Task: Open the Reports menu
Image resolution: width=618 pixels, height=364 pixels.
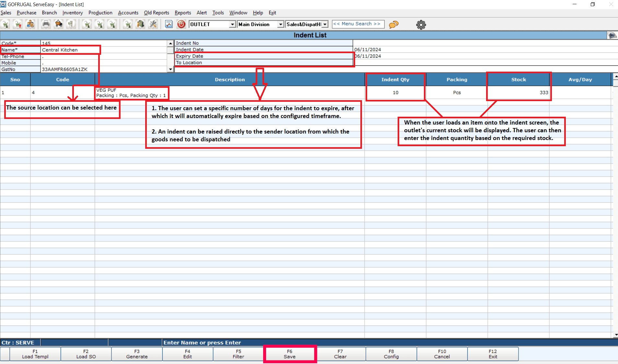Action: click(x=183, y=13)
